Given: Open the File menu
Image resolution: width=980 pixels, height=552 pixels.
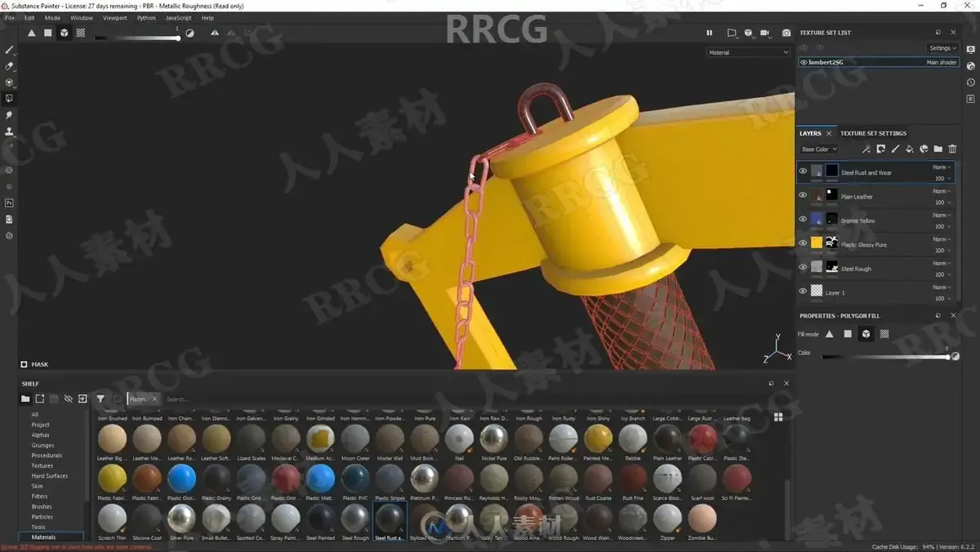Looking at the screenshot, I should [x=10, y=17].
